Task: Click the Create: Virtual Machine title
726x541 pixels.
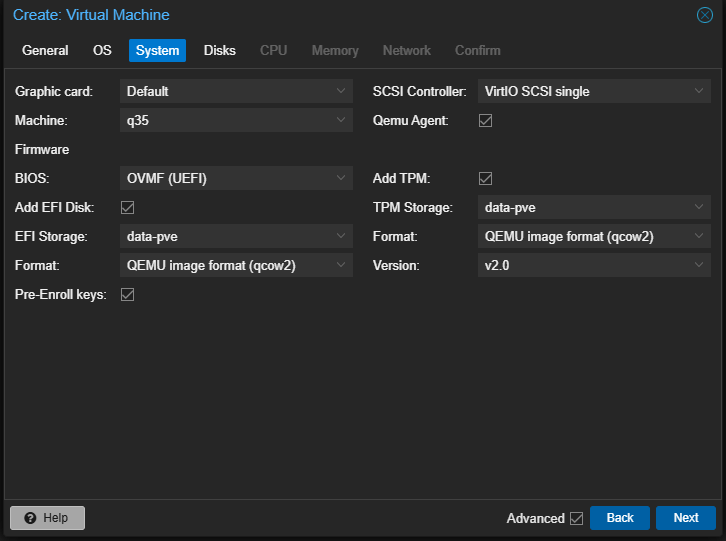Action: pos(91,15)
